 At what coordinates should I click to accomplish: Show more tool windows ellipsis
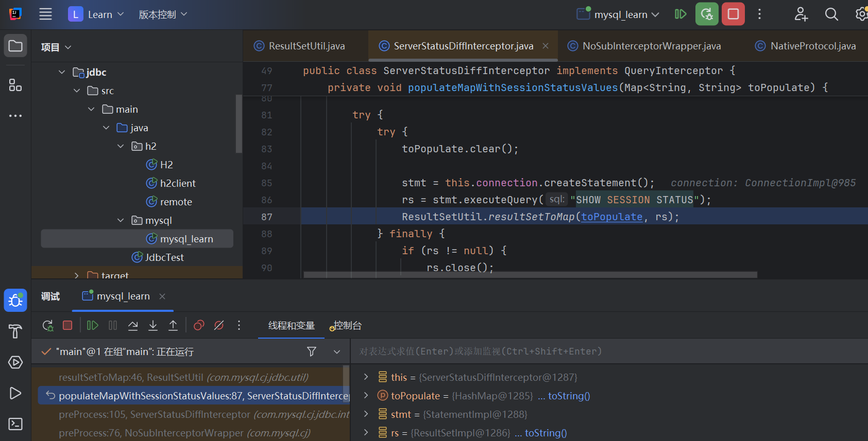coord(15,116)
